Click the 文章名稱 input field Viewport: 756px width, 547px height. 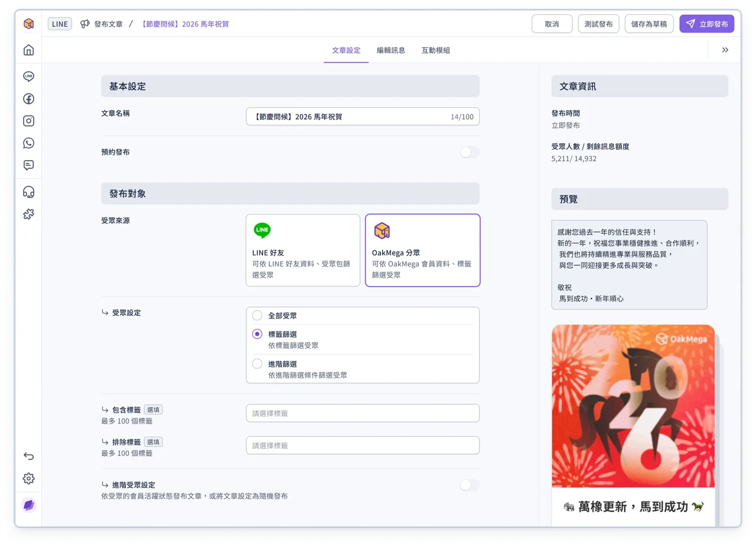(363, 116)
